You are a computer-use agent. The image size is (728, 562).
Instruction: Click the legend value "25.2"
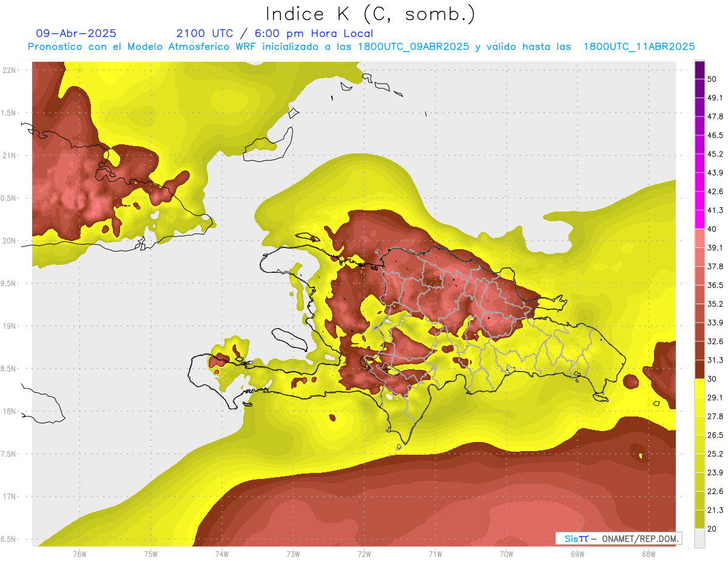click(x=715, y=454)
